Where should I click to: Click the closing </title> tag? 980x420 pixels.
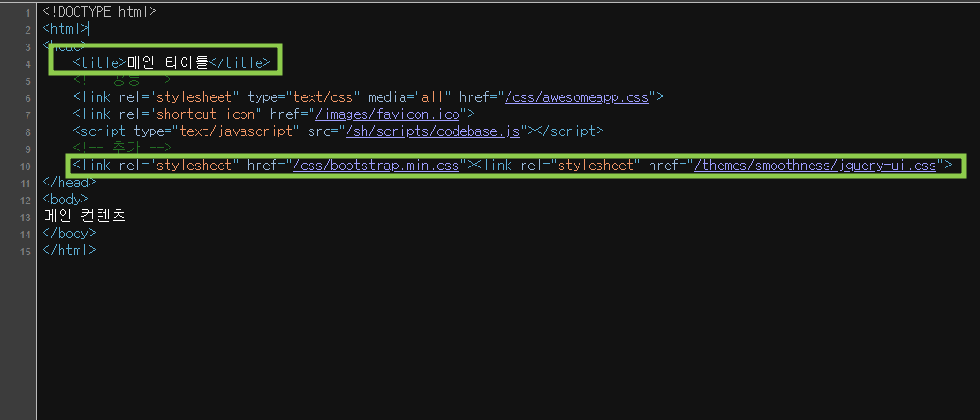240,62
